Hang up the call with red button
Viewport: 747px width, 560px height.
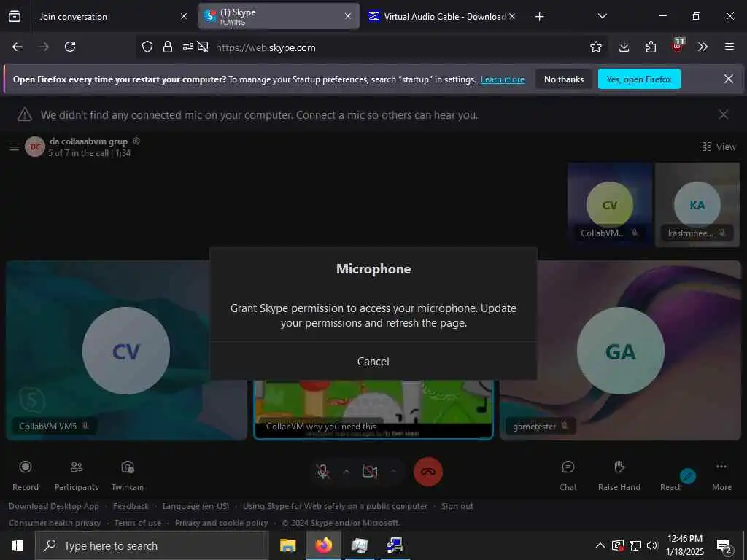tap(427, 472)
